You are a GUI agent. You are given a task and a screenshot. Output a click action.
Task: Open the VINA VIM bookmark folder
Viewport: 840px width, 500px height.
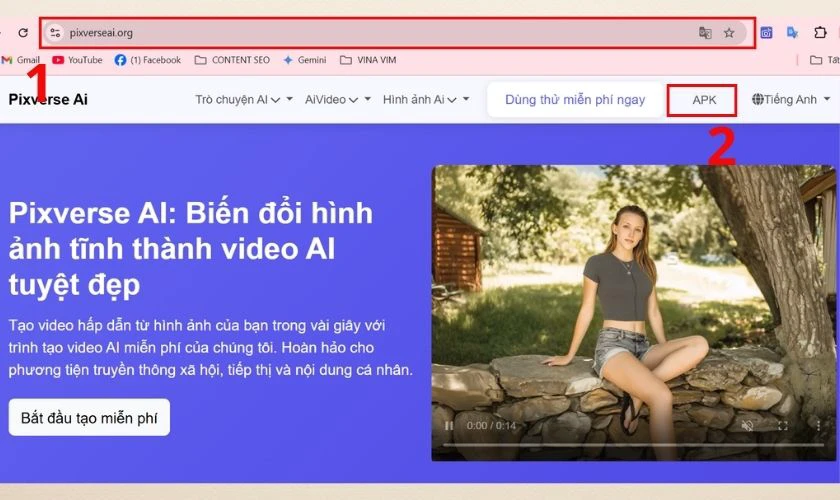(368, 60)
